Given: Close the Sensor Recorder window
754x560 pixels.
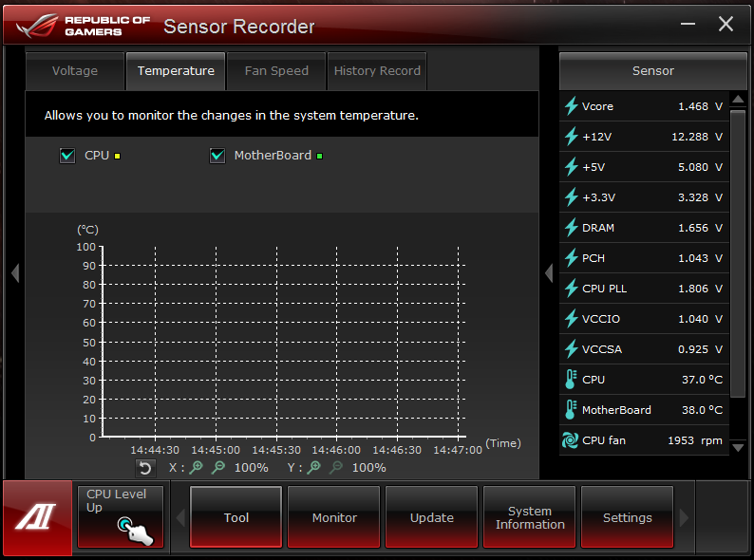Looking at the screenshot, I should point(726,24).
